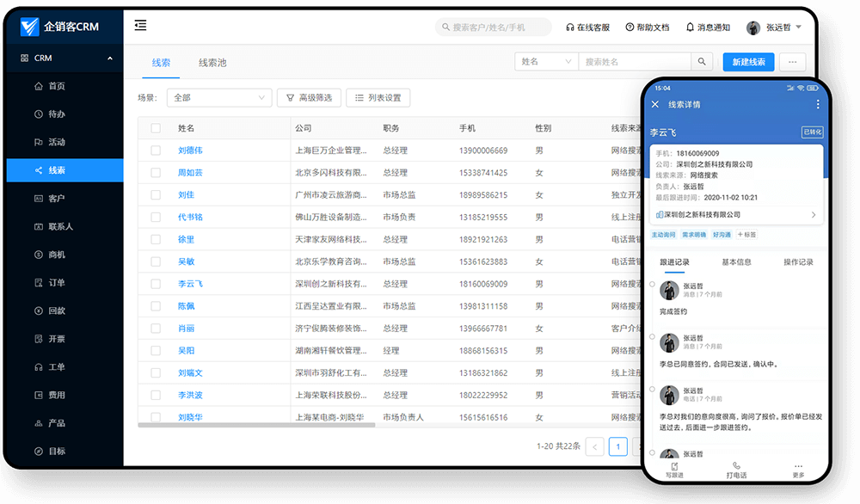Click the 新建线索 button
860x504 pixels.
[x=748, y=62]
